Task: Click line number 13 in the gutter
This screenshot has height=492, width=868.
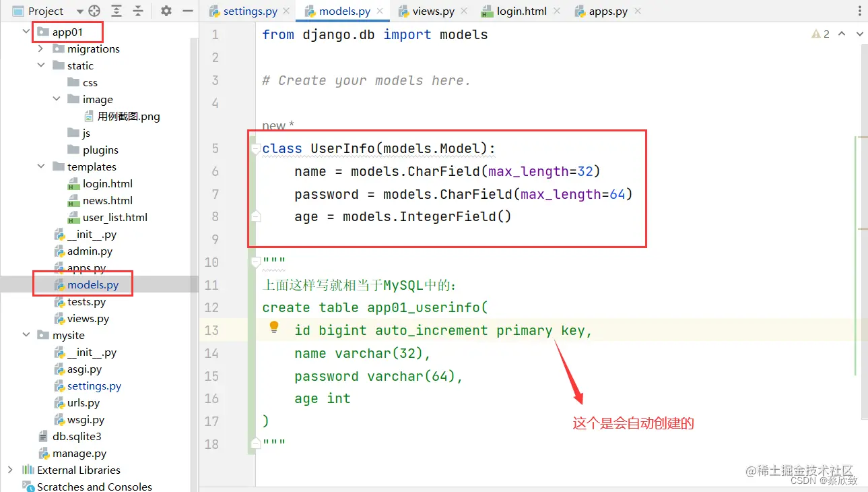Action: [211, 330]
